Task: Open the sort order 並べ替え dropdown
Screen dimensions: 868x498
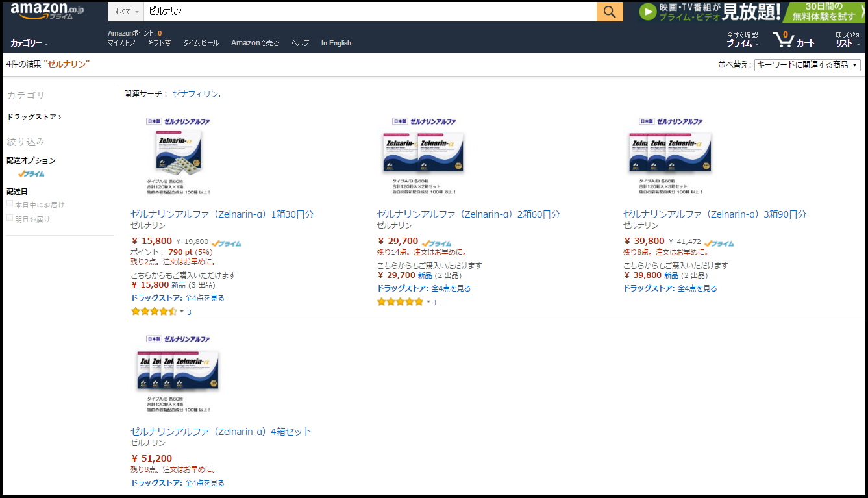Action: [808, 65]
